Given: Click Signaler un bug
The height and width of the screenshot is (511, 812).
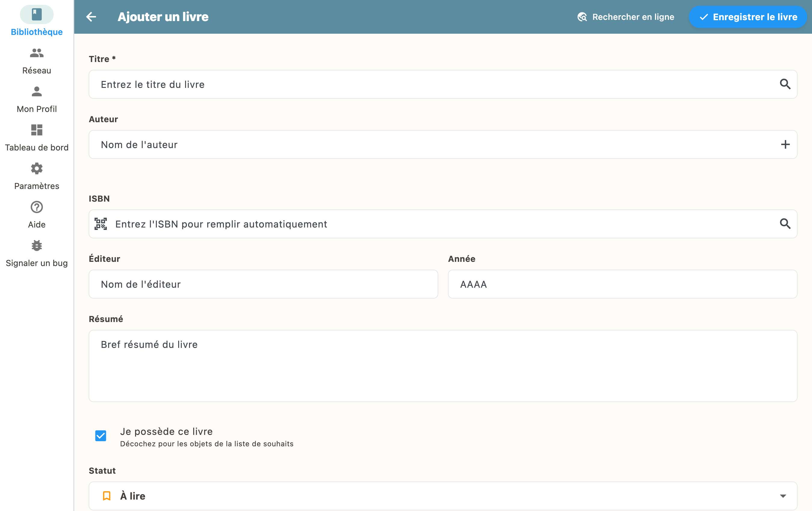Looking at the screenshot, I should point(36,254).
